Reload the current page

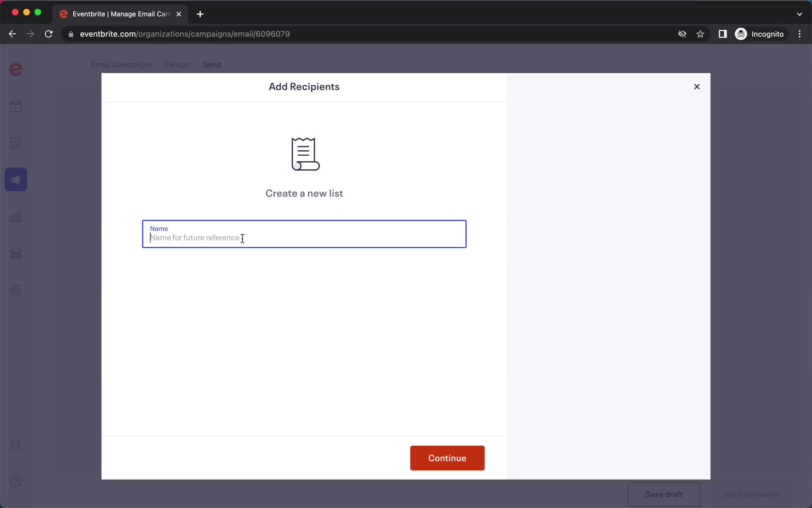(49, 34)
